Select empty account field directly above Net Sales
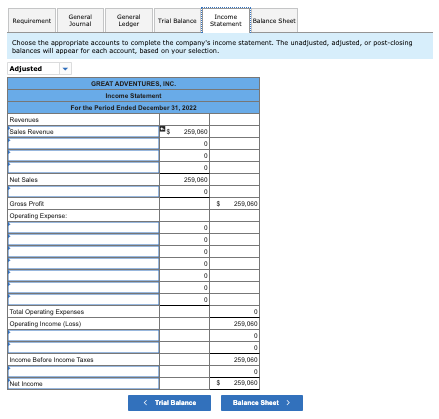Screen dimensions: 439x419 click(x=84, y=168)
